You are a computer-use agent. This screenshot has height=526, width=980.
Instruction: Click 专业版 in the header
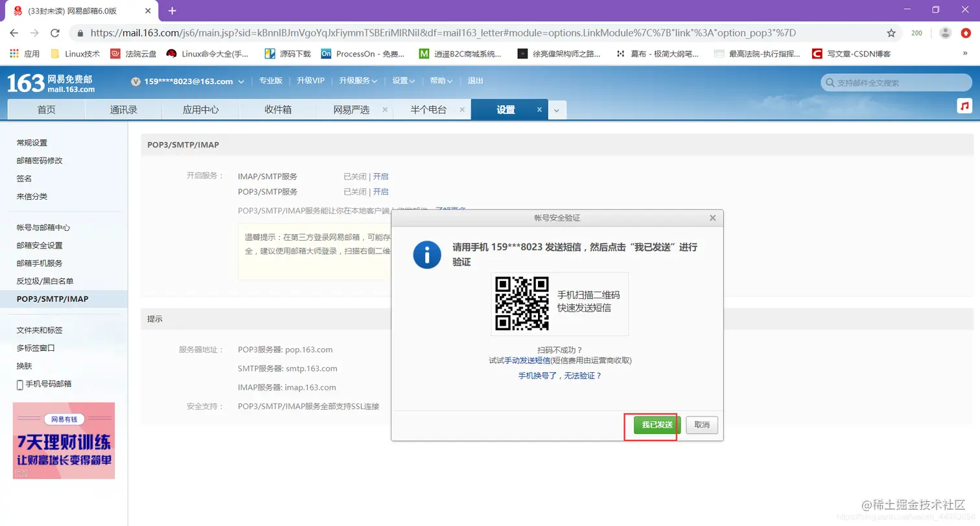click(x=270, y=81)
